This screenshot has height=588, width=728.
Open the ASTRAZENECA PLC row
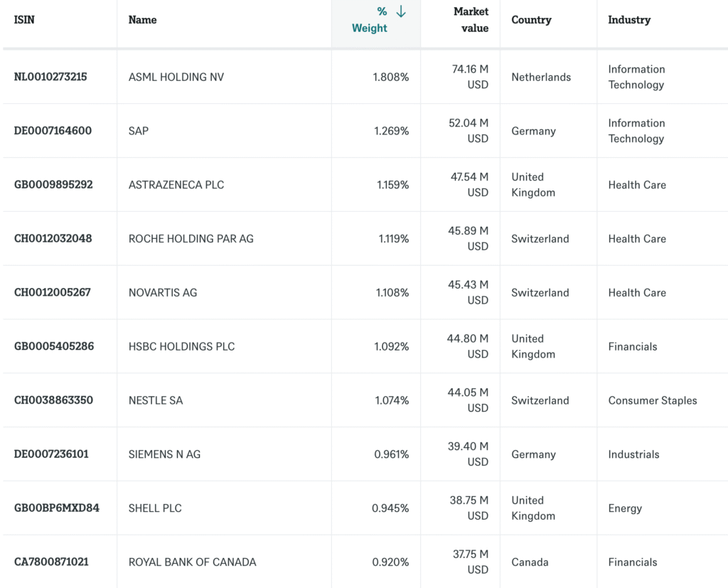pyautogui.click(x=176, y=185)
